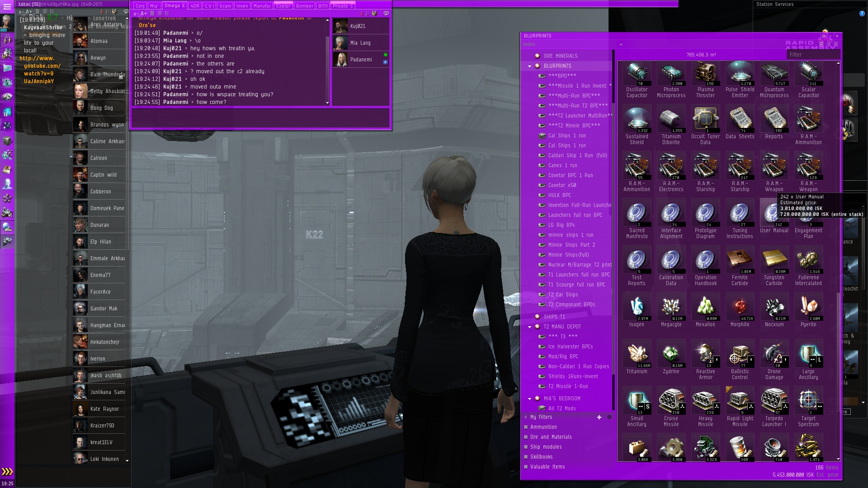This screenshot has height=488, width=868.
Task: Click the Aura help icon in the sidebar
Action: [x=7, y=184]
